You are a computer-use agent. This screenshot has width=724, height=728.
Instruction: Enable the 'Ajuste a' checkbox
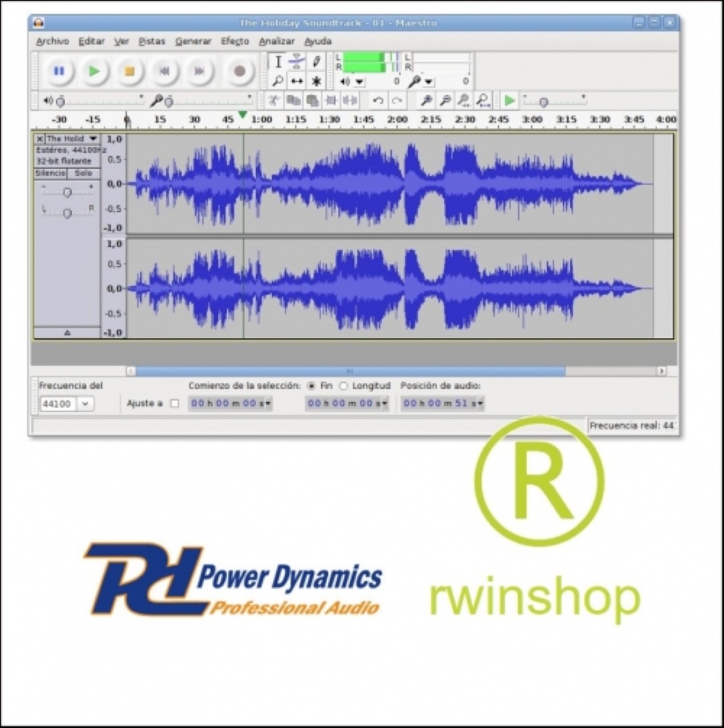click(x=174, y=404)
